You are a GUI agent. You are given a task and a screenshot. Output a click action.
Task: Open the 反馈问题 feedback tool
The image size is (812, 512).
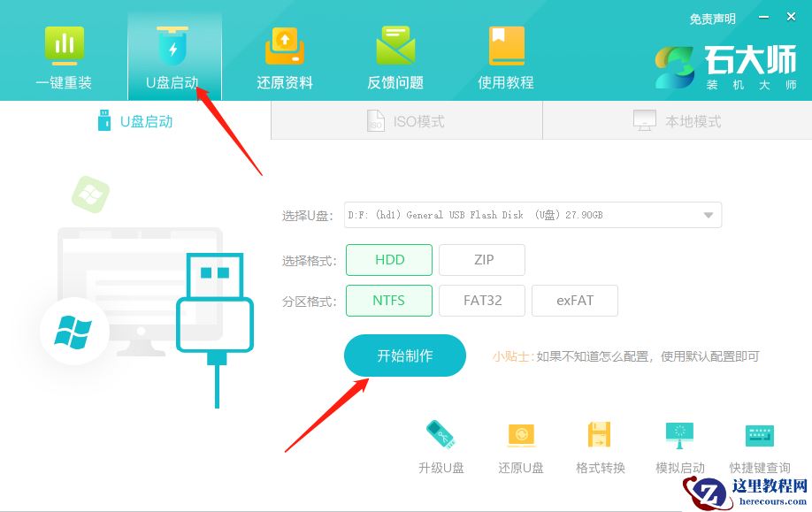(x=395, y=53)
